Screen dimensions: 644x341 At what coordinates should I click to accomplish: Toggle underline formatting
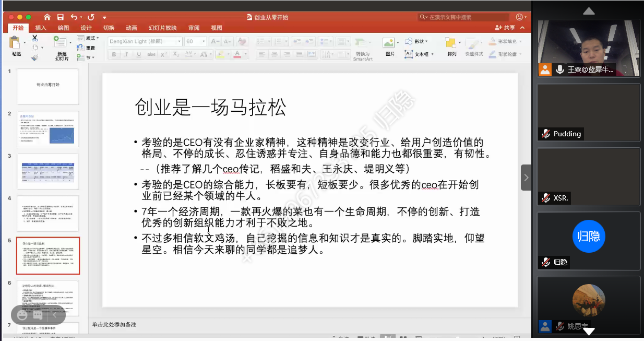pyautogui.click(x=138, y=54)
